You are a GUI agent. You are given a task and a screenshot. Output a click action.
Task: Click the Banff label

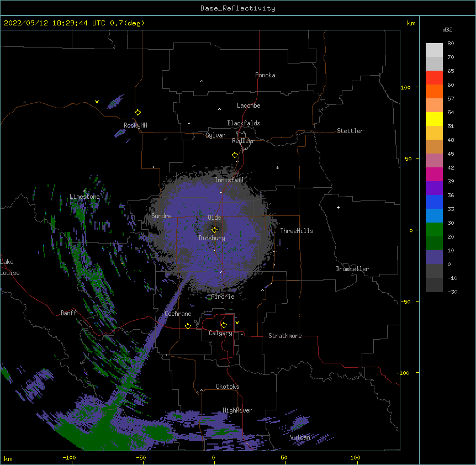[x=68, y=313]
